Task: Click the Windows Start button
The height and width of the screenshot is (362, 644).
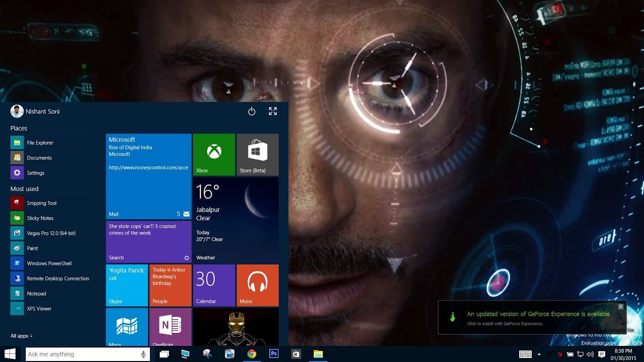Action: coord(10,354)
